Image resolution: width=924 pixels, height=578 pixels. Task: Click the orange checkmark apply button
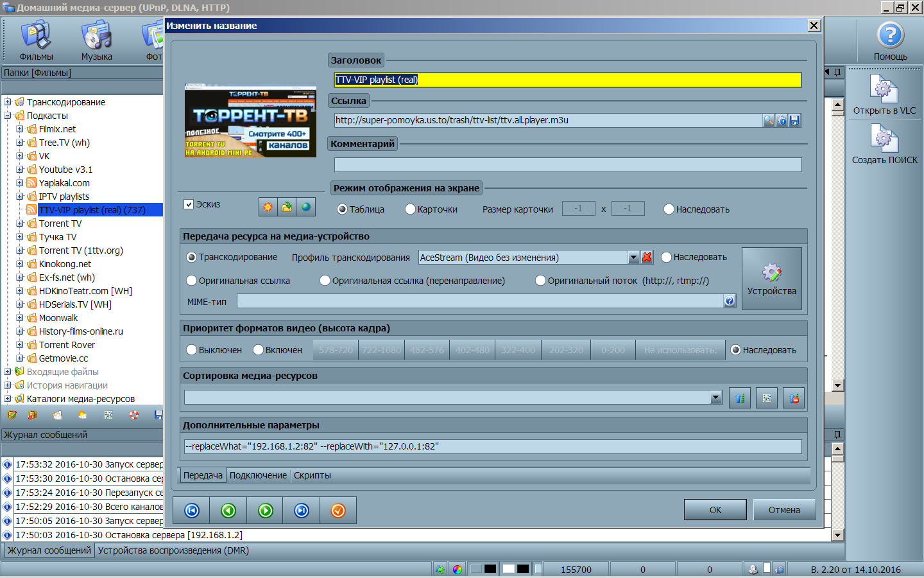point(338,511)
